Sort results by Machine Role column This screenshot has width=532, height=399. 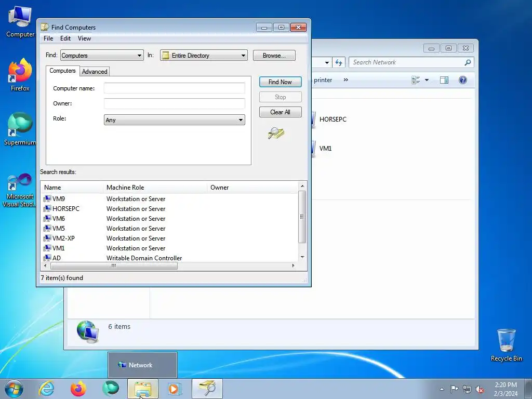155,187
